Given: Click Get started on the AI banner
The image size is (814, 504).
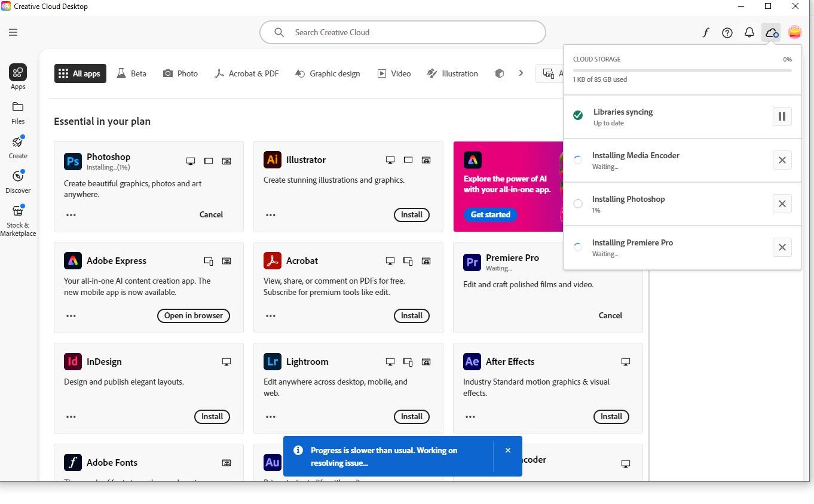Looking at the screenshot, I should click(x=490, y=214).
